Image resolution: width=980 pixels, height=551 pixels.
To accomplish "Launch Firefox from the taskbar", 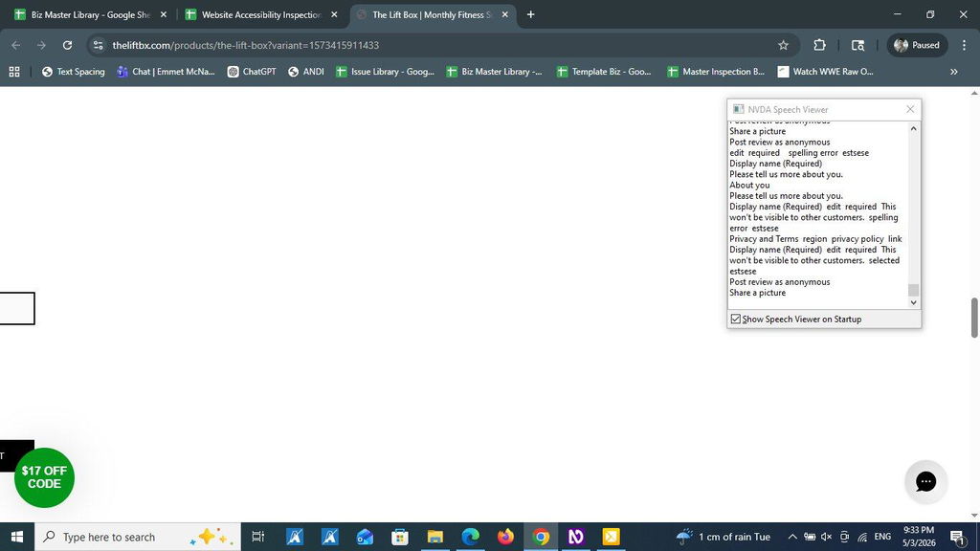I will 505,537.
